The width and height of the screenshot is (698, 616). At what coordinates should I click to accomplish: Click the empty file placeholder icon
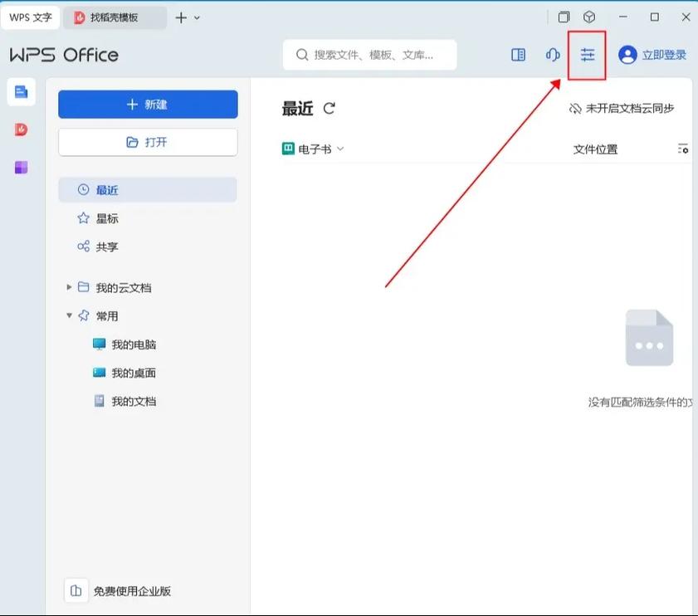click(x=649, y=338)
